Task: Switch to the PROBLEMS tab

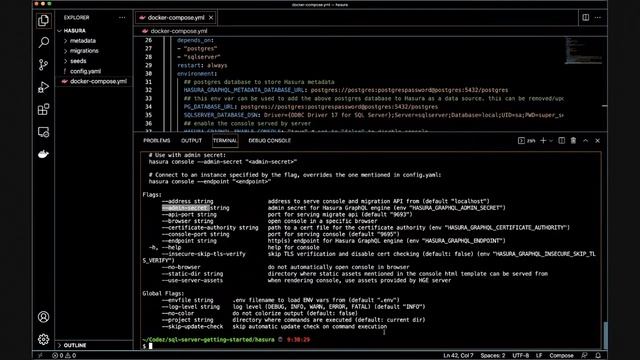Action: pyautogui.click(x=157, y=140)
